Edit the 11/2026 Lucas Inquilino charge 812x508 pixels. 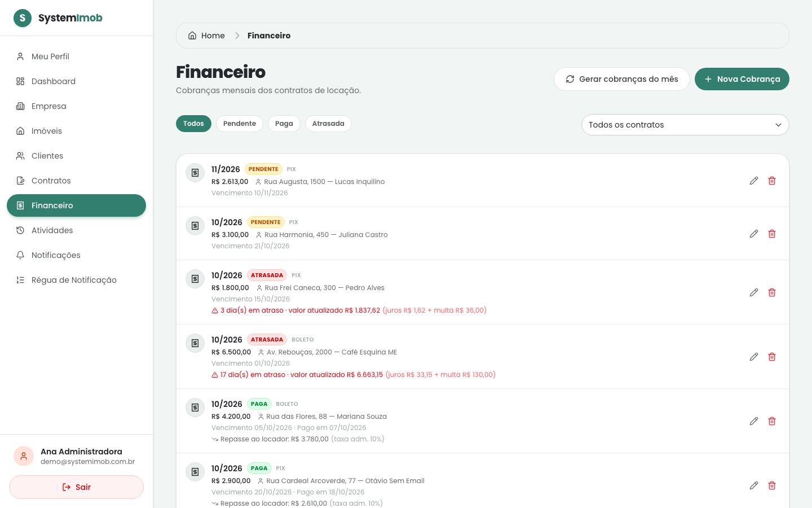[754, 181]
